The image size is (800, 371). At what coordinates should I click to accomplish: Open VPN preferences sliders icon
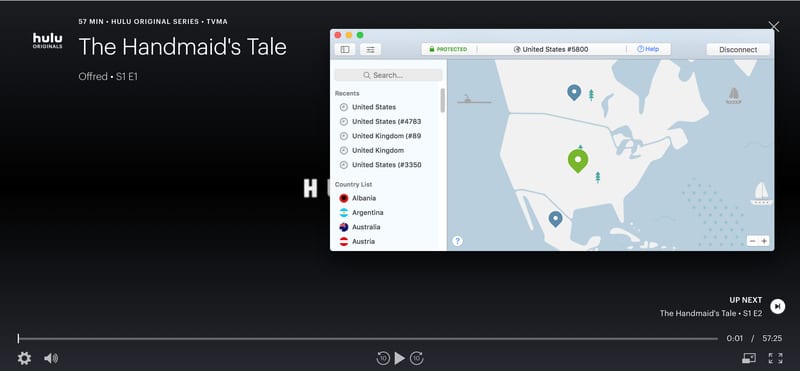pyautogui.click(x=370, y=50)
